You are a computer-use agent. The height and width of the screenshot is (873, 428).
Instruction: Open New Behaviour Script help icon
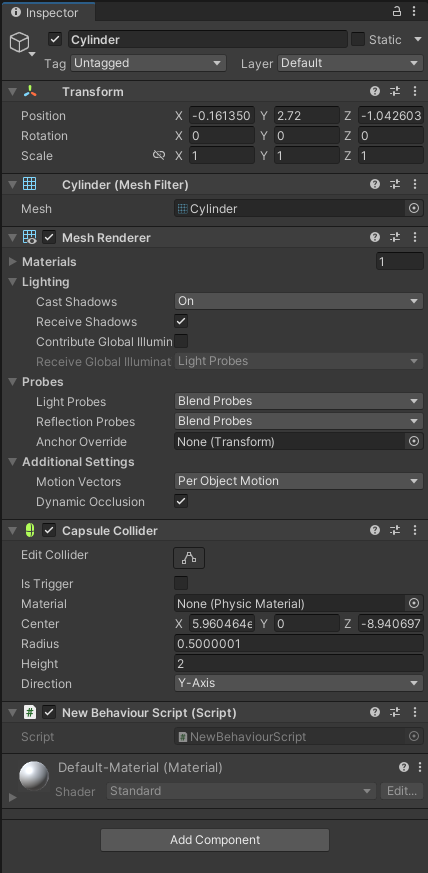coord(375,712)
